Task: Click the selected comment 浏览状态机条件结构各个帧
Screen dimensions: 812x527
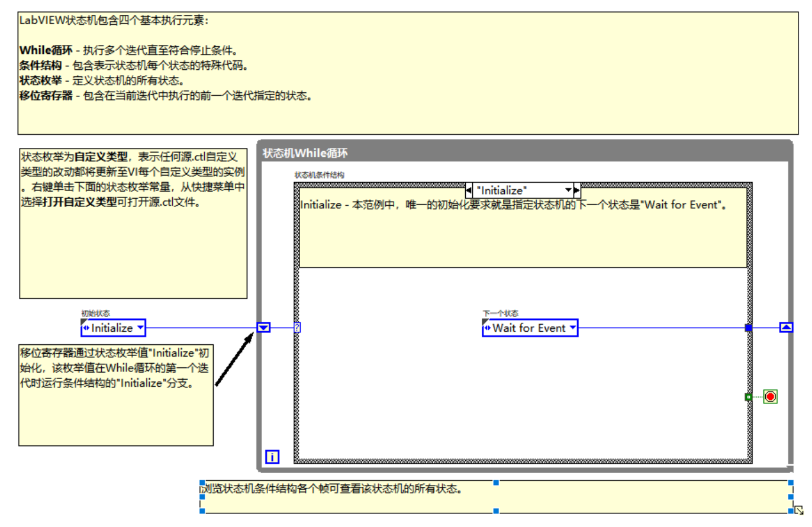Action: point(496,496)
